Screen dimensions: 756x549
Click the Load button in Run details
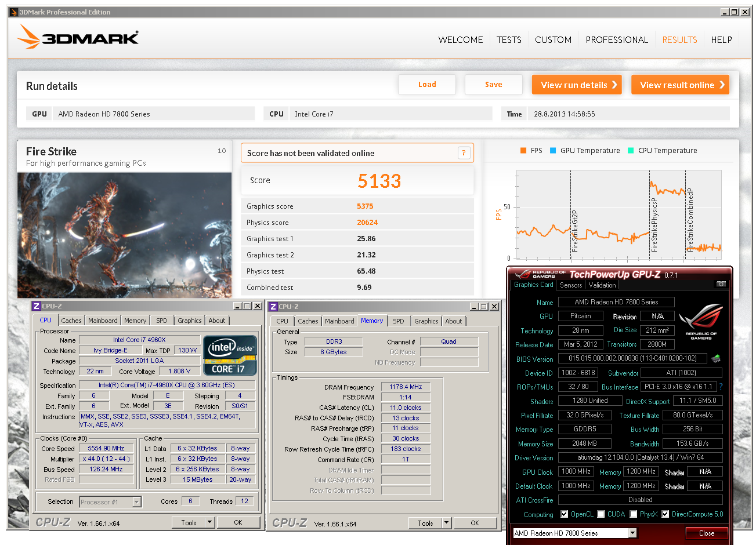tap(427, 85)
